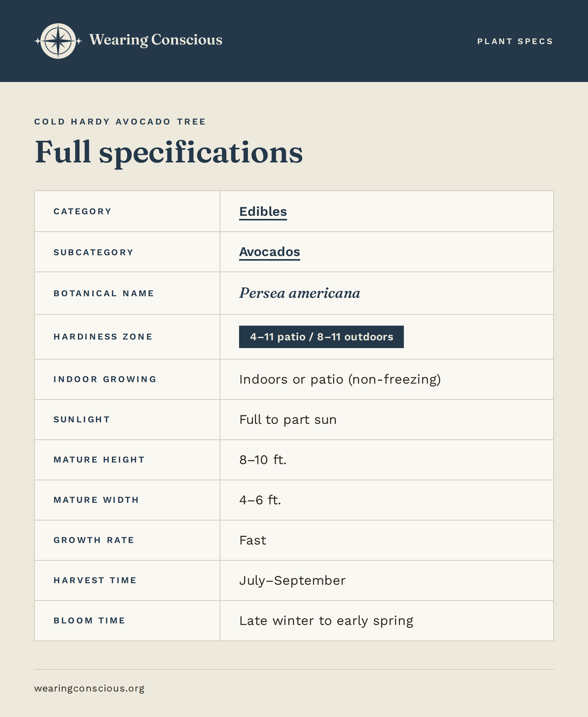Select the Indoors or patio value text

click(340, 380)
